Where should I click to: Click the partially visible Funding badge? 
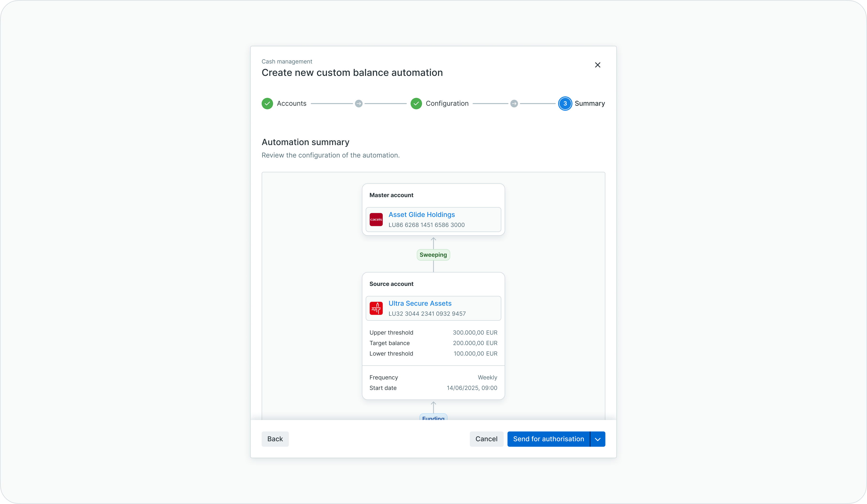pyautogui.click(x=433, y=417)
